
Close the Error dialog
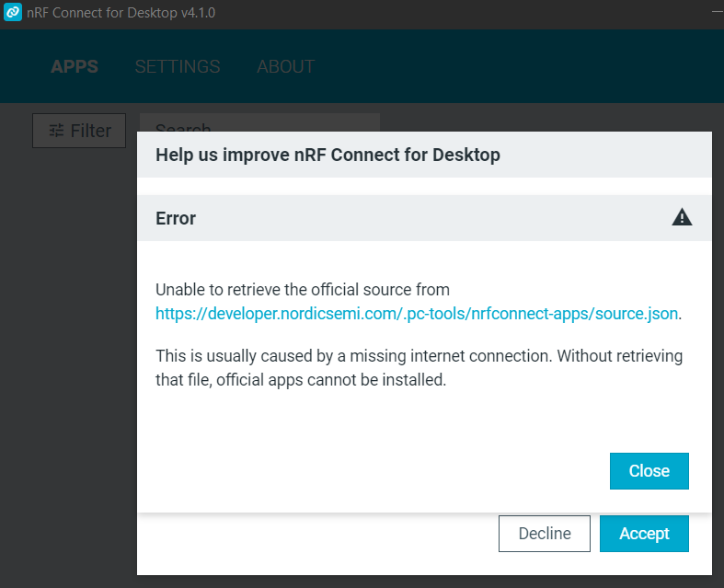tap(649, 471)
